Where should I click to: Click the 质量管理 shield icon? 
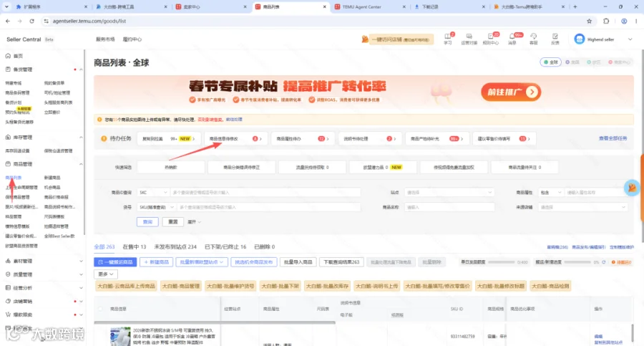[8, 274]
